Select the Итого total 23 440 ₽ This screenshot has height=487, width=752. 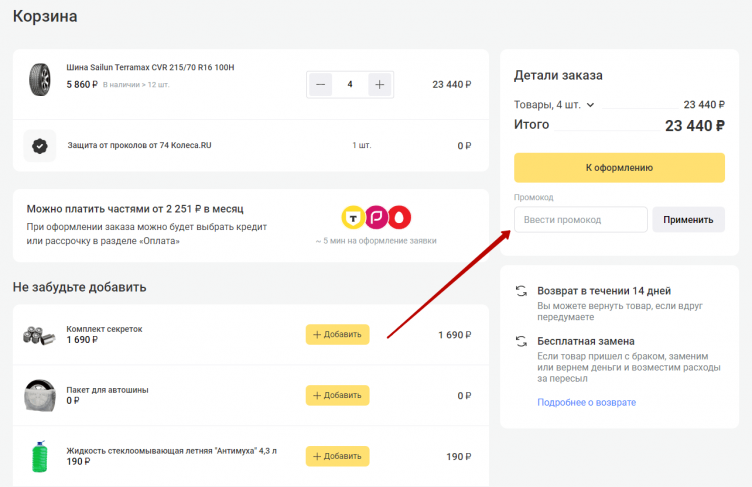coord(694,126)
